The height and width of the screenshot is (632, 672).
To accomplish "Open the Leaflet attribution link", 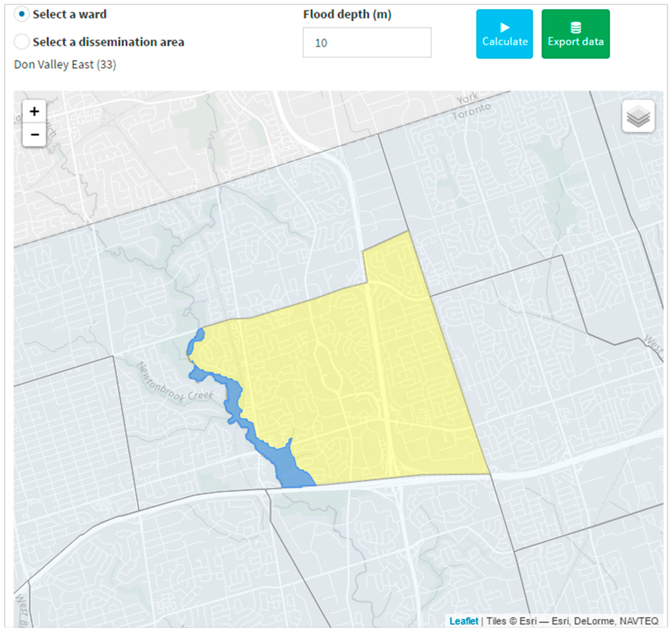I will pos(463,621).
